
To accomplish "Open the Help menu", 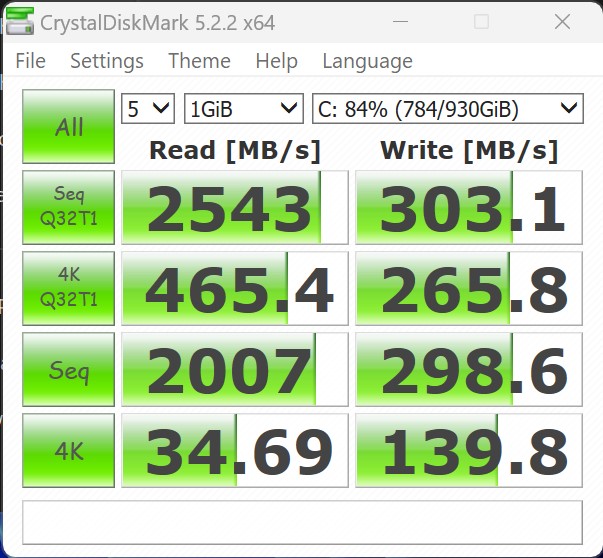I will [x=277, y=61].
